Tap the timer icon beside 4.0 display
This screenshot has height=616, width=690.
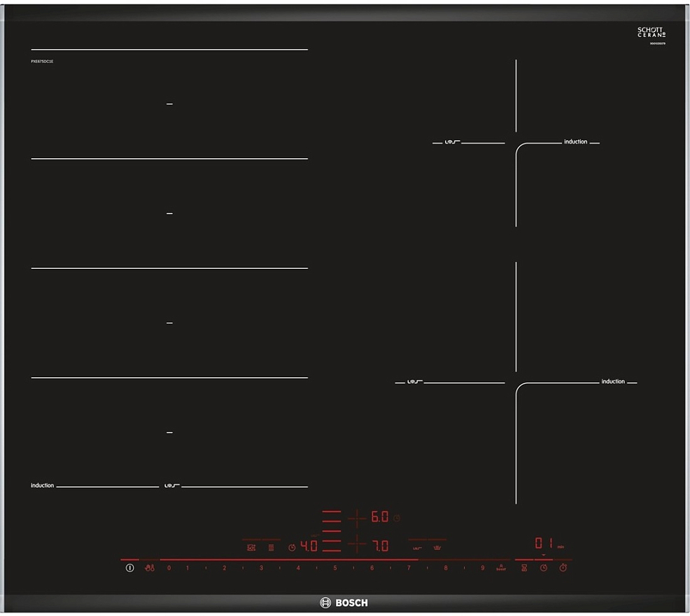[x=292, y=547]
